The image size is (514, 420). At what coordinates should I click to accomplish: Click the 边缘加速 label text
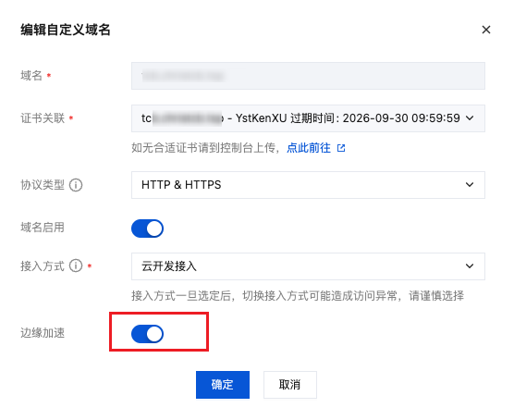43,333
